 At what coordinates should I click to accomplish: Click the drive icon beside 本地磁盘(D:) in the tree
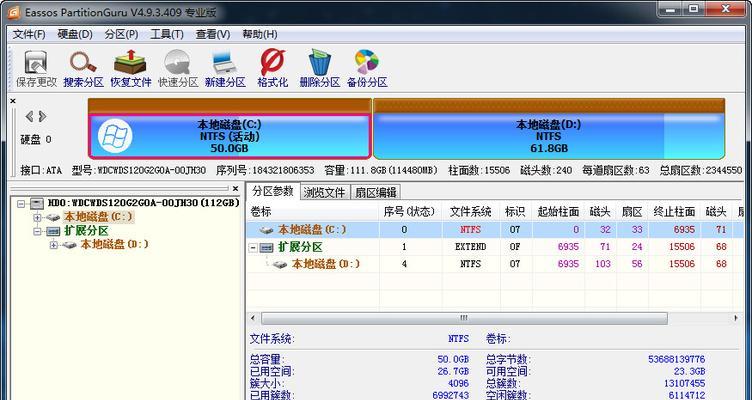70,245
